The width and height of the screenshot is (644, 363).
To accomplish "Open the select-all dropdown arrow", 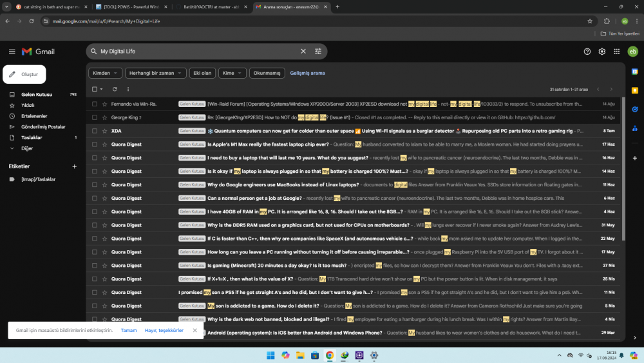I will (x=102, y=89).
